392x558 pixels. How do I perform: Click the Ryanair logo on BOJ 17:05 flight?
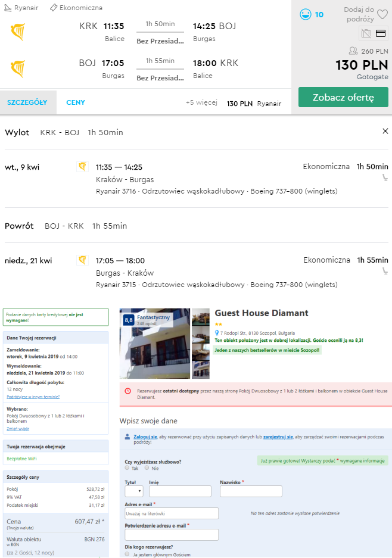point(18,68)
